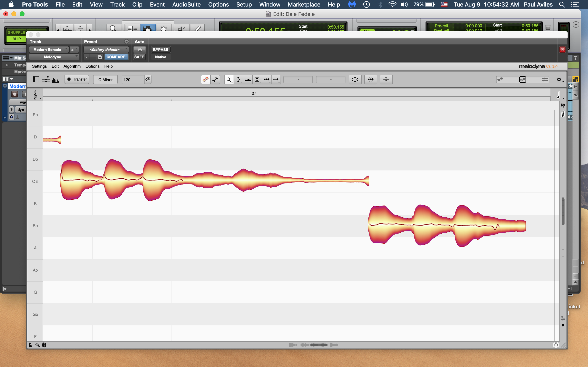Click the C Minor scale button
This screenshot has height=367, width=588.
tap(105, 80)
